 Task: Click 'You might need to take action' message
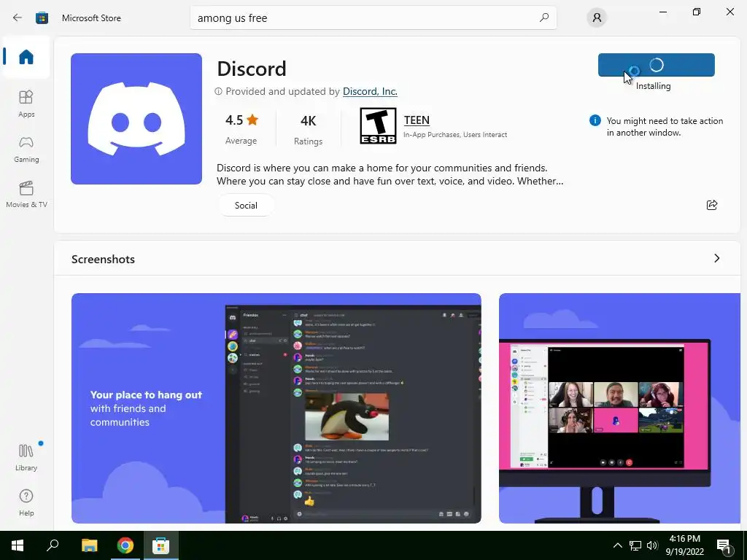(665, 127)
